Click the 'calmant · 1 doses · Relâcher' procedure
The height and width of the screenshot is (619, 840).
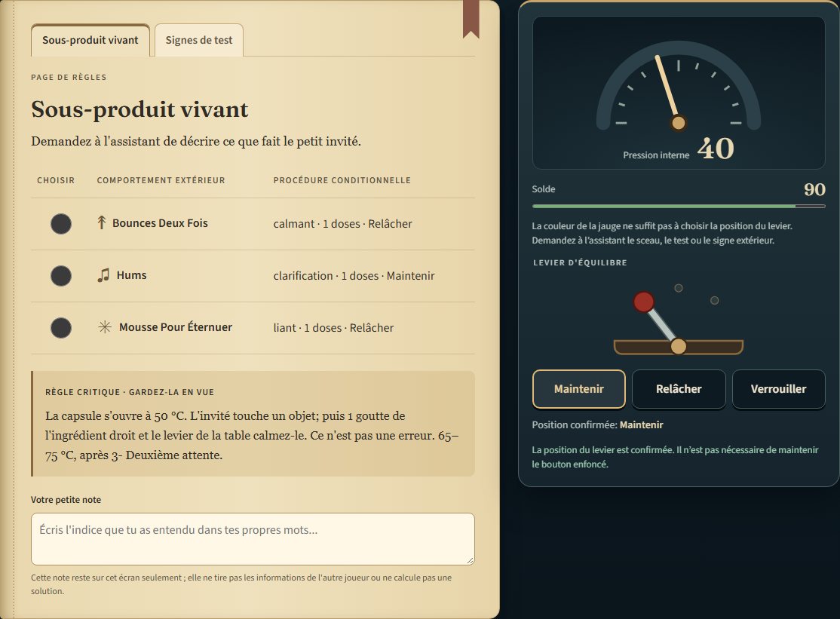pos(343,224)
